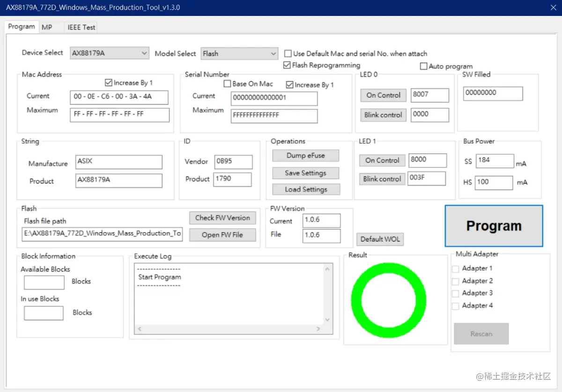Click the LED 1 Blink control value 003F
Screen dimensions: 562x392
point(427,179)
